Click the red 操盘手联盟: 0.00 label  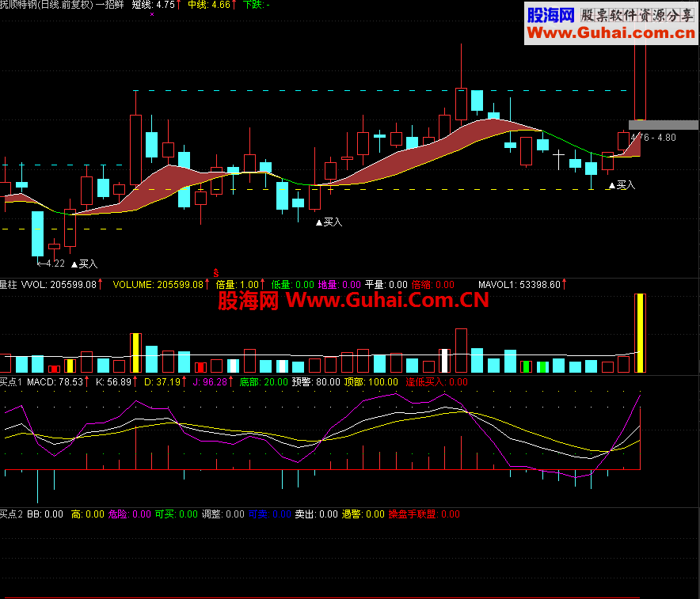pyautogui.click(x=424, y=514)
